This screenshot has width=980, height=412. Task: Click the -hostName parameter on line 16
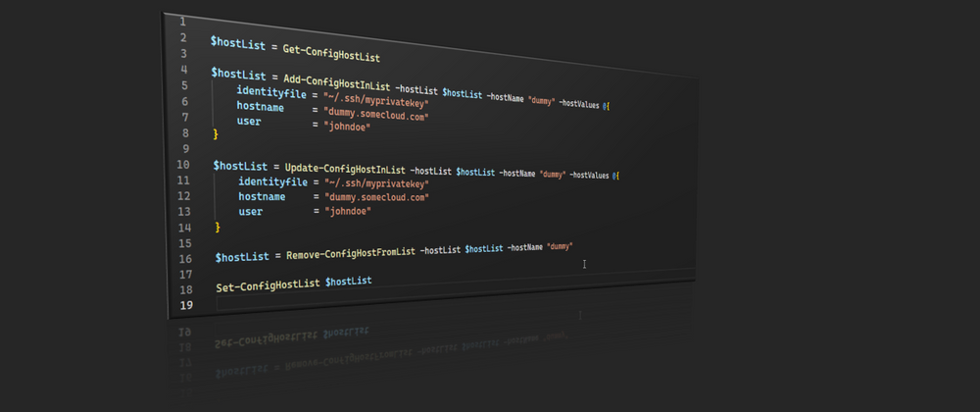tap(525, 248)
